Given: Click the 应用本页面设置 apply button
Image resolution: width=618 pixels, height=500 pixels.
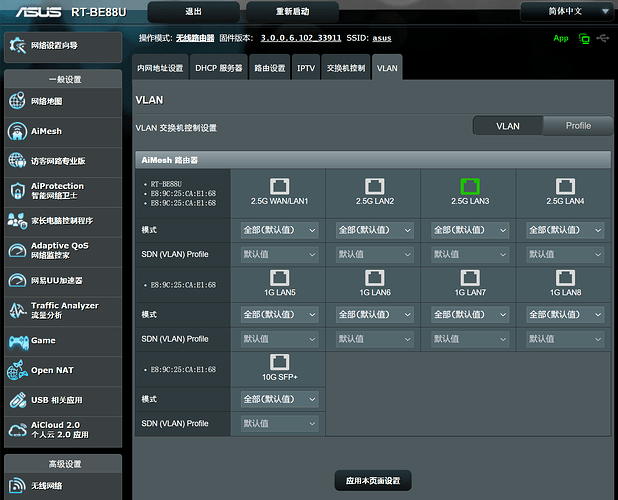Looking at the screenshot, I should 372,481.
